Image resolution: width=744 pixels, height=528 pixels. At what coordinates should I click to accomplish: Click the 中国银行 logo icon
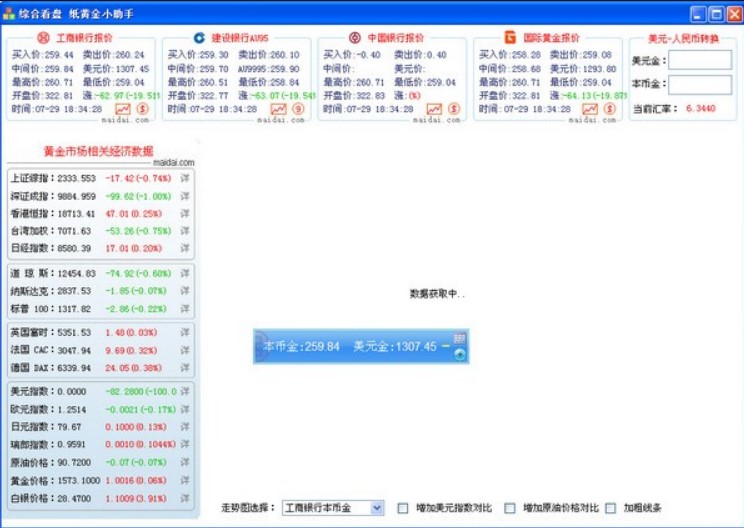click(x=354, y=37)
